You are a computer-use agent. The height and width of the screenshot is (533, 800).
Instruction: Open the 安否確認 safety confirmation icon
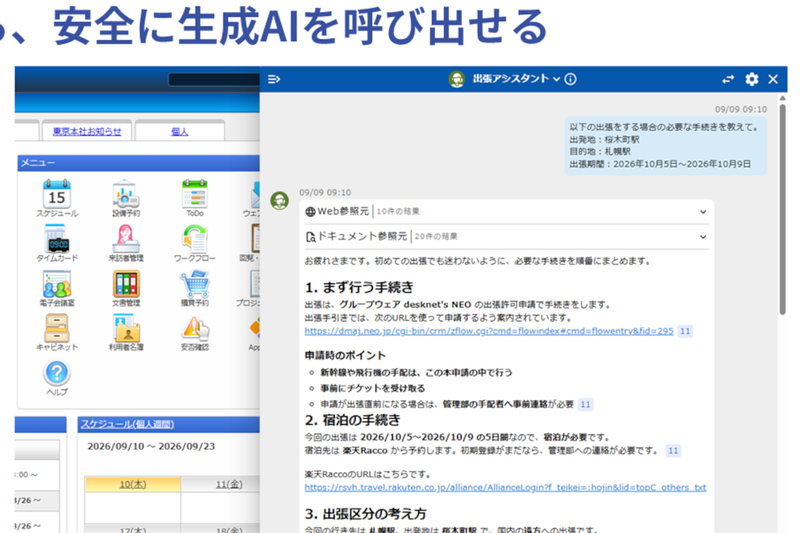click(x=195, y=328)
